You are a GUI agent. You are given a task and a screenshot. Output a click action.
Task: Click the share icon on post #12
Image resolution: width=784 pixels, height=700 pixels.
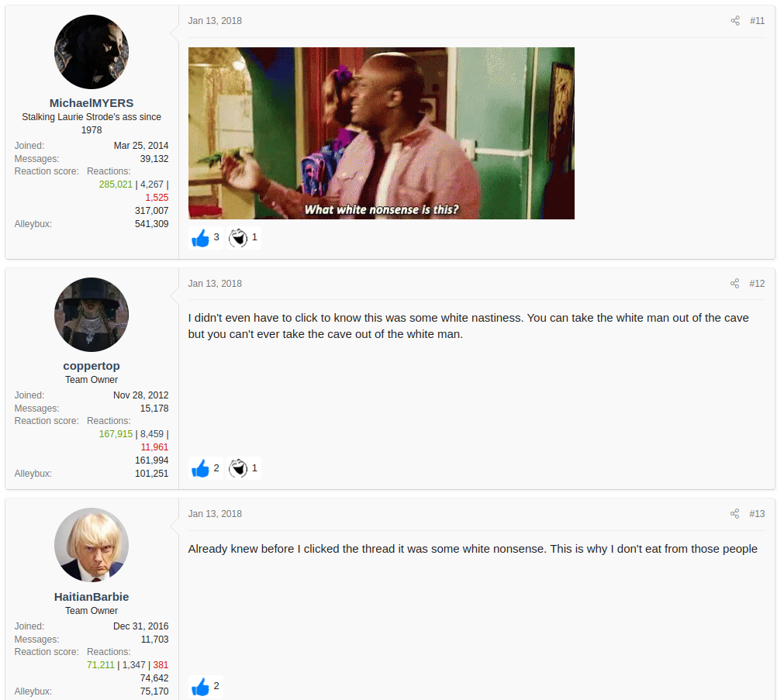(x=735, y=284)
